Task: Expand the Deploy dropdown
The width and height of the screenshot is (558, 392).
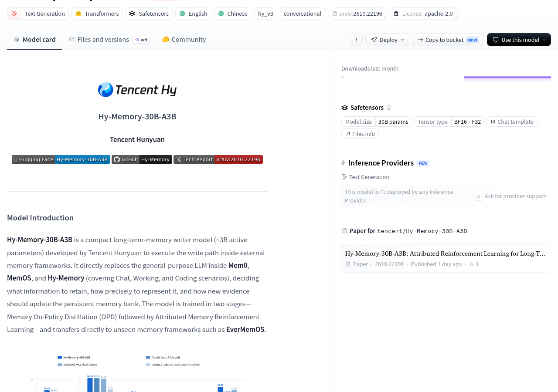Action: [x=387, y=40]
